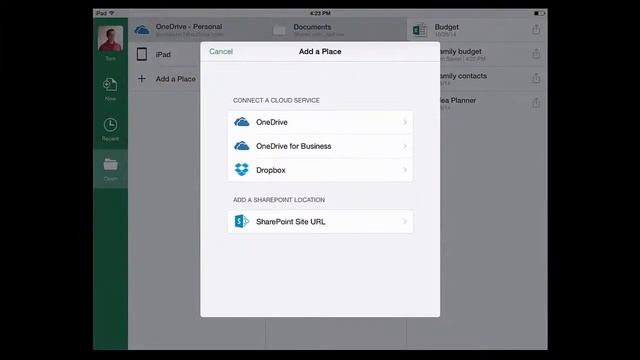This screenshot has width=640, height=360.
Task: Select OneDrive cloud icon in dialog
Action: point(242,122)
